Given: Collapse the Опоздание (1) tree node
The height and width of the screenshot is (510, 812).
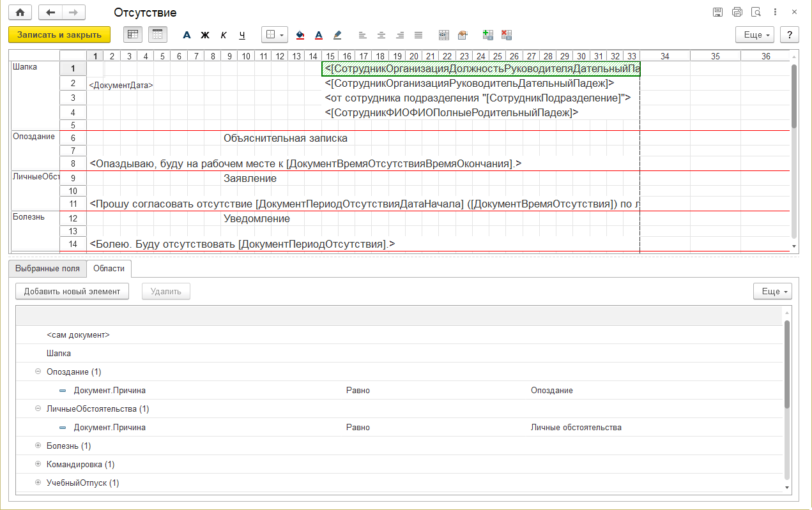Looking at the screenshot, I should point(38,371).
